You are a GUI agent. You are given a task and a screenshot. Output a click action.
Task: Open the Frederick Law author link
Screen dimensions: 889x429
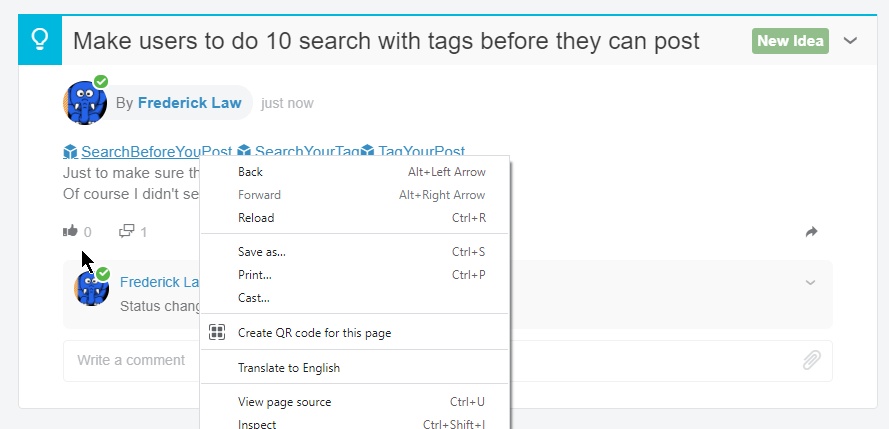(x=189, y=103)
